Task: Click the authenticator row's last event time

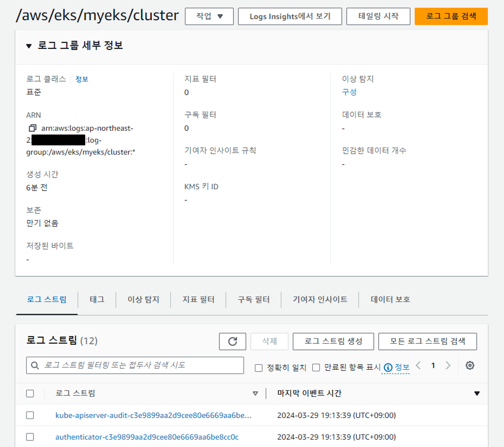Action: tap(336, 437)
